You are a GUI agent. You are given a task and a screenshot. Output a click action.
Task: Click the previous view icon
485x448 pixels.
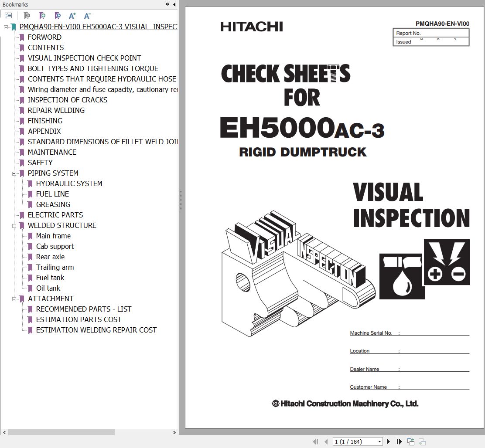411,442
